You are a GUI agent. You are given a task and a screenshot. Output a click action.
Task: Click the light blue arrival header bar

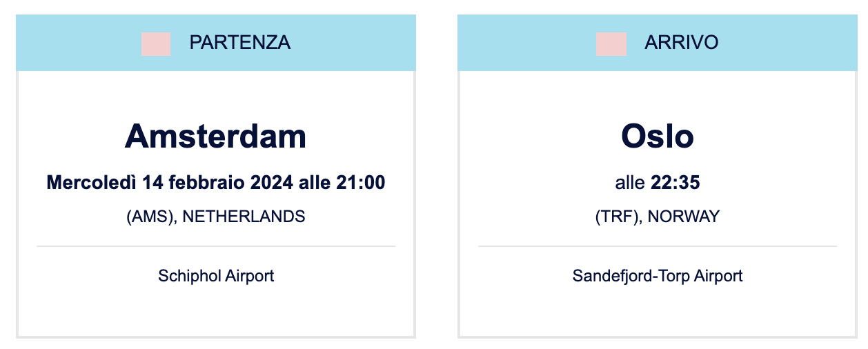click(x=658, y=43)
